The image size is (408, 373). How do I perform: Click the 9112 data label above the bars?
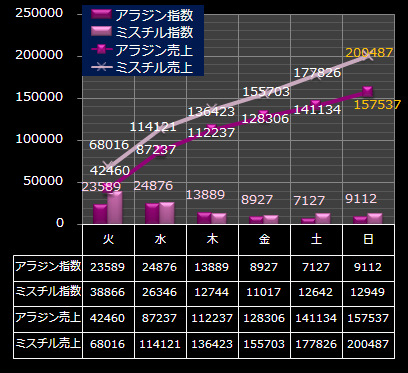pos(361,199)
